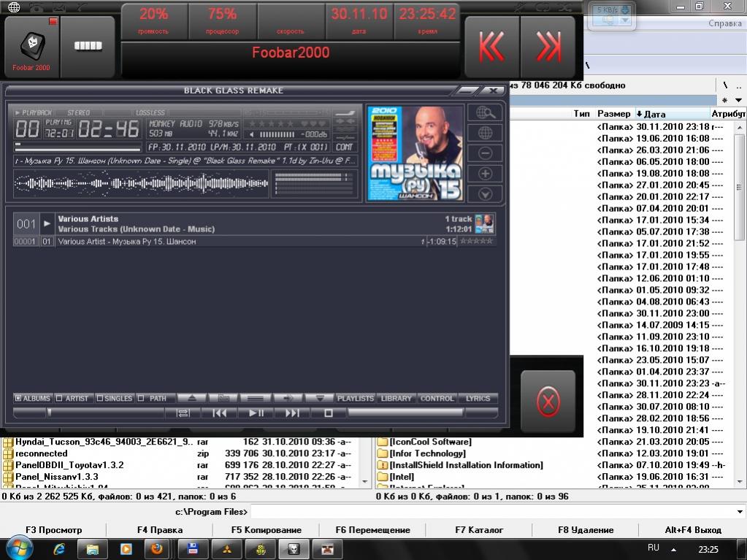The width and height of the screenshot is (747, 560).
Task: Click the down-triangle button in bottom toolbar
Action: [x=319, y=399]
